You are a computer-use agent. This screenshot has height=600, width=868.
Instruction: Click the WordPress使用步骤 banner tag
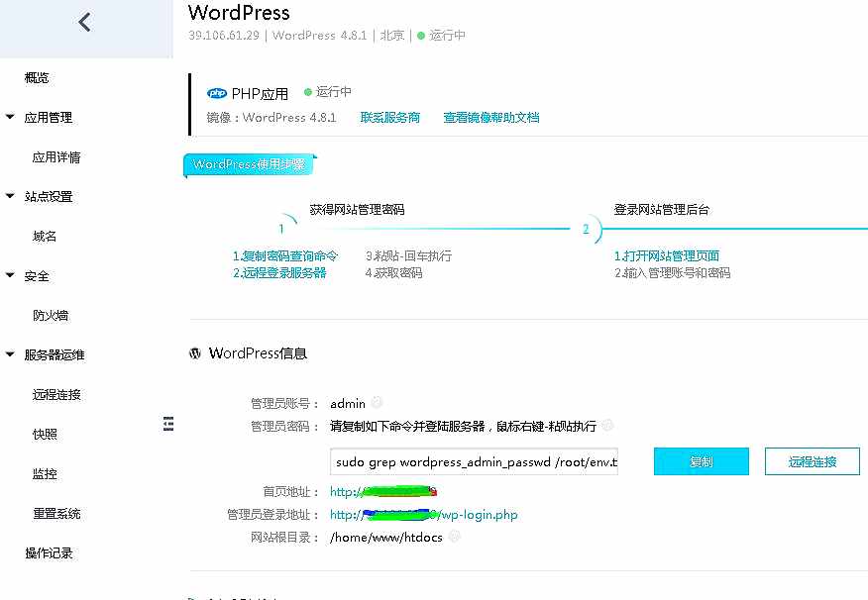point(249,164)
